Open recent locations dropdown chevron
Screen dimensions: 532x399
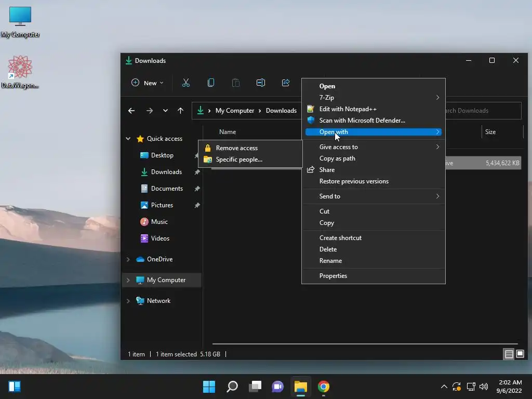165,111
